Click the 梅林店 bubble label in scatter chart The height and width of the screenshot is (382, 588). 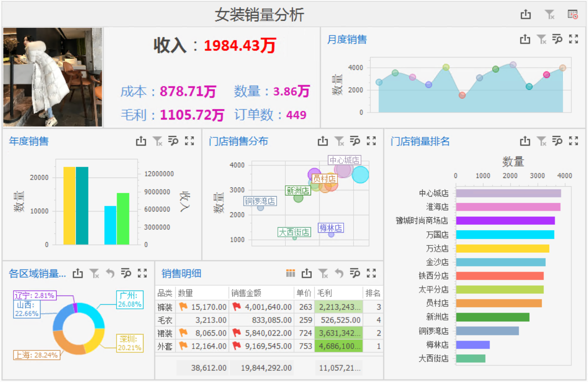[331, 228]
